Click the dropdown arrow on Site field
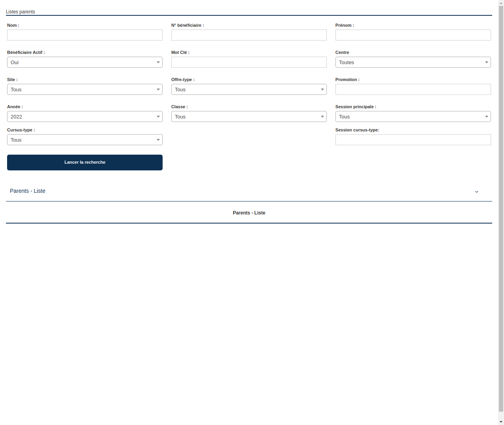 pyautogui.click(x=158, y=89)
